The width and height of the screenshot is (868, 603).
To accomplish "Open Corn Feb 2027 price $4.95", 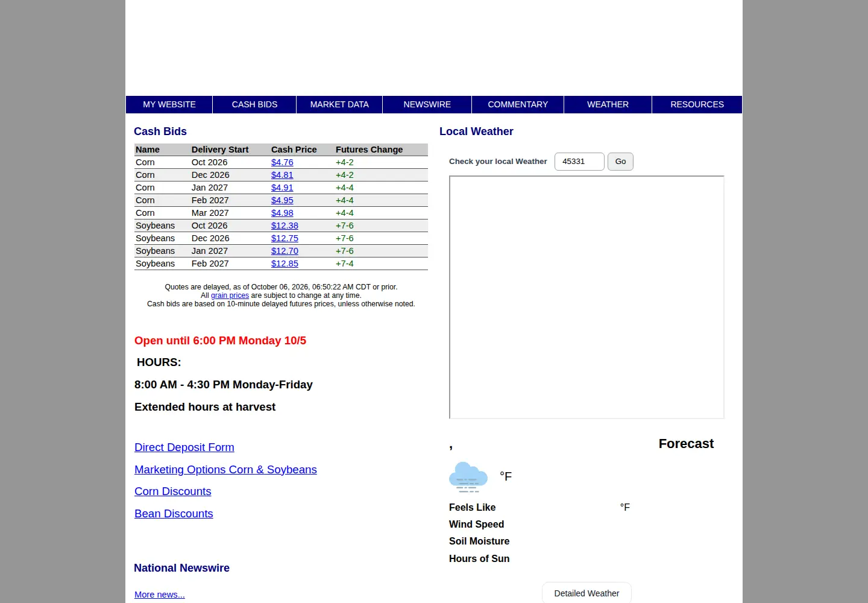I will pyautogui.click(x=282, y=200).
